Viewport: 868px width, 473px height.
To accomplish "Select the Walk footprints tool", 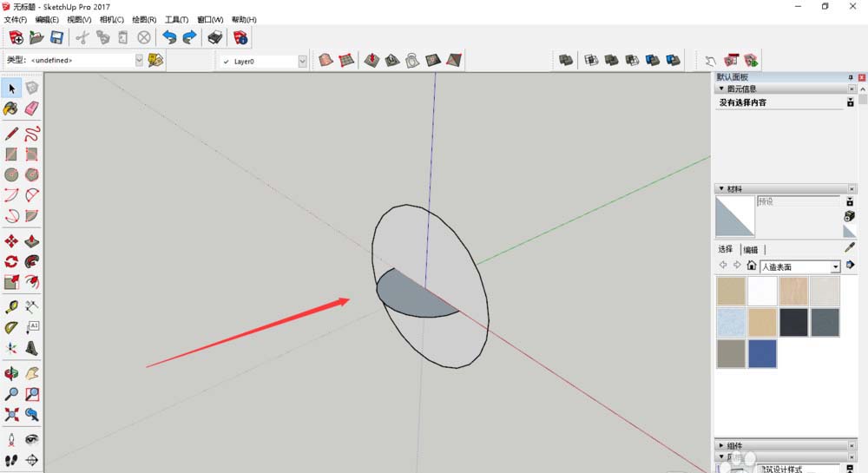I will 11,460.
